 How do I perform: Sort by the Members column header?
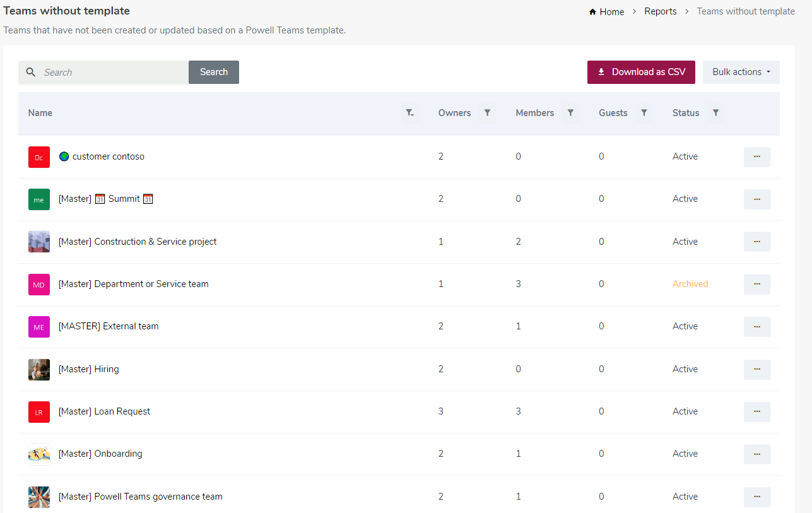click(534, 113)
